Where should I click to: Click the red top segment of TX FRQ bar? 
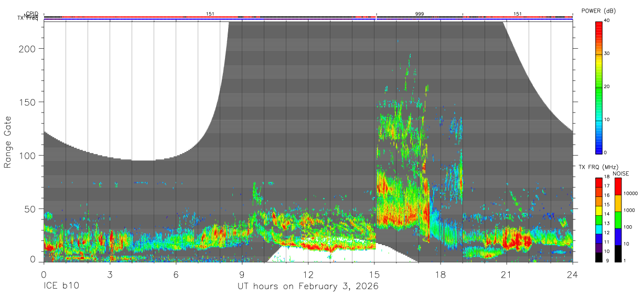click(x=599, y=182)
